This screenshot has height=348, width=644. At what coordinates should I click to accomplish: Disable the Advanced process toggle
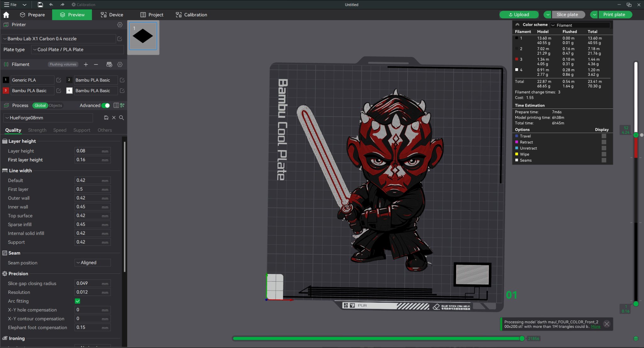105,105
